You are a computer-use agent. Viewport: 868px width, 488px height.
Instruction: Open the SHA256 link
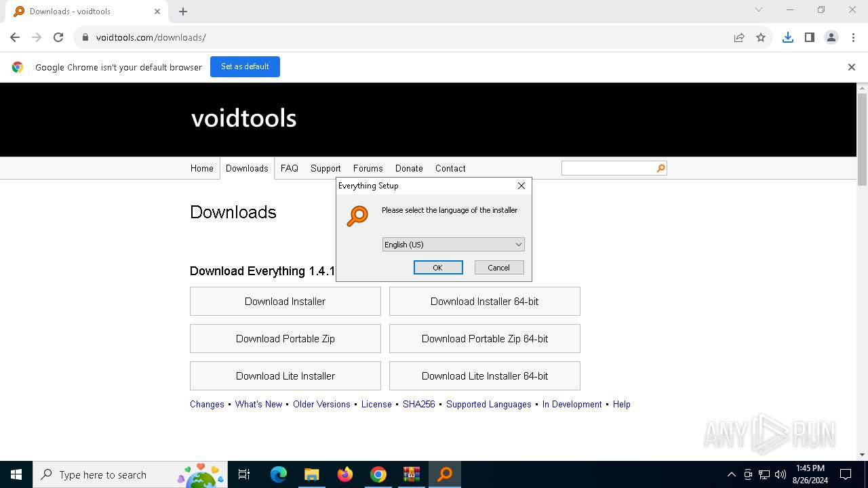418,405
